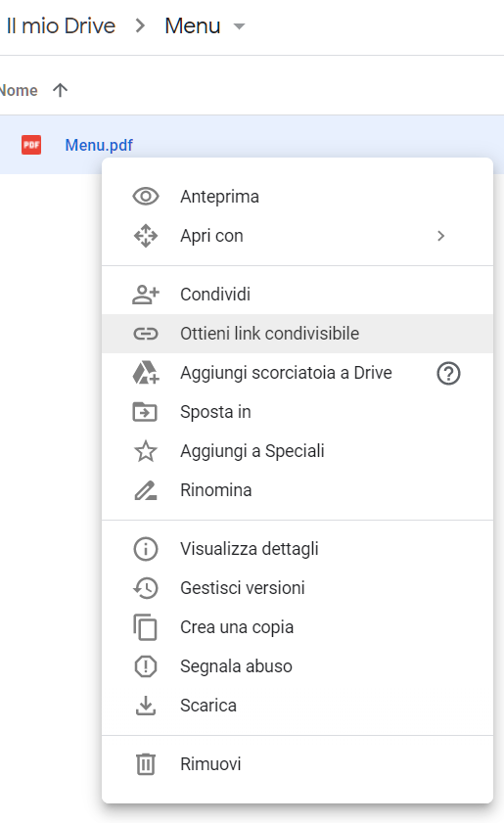Select the Menu.pdf file name

pyautogui.click(x=99, y=145)
